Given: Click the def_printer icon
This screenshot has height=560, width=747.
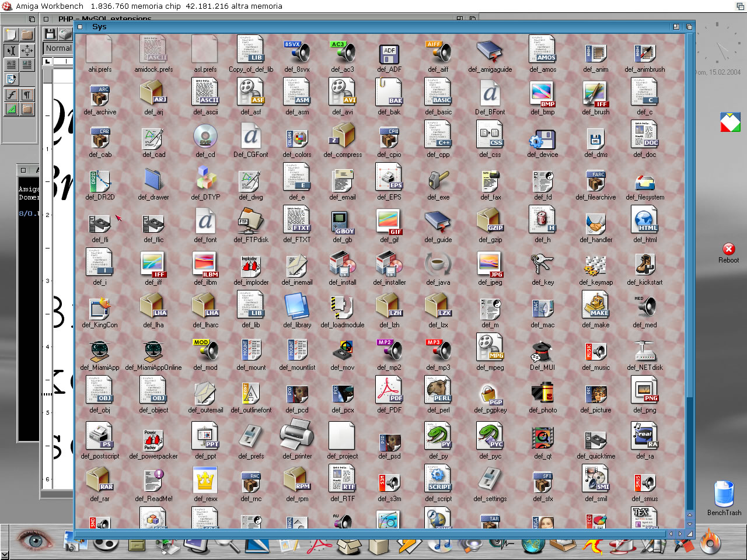Looking at the screenshot, I should 297,436.
